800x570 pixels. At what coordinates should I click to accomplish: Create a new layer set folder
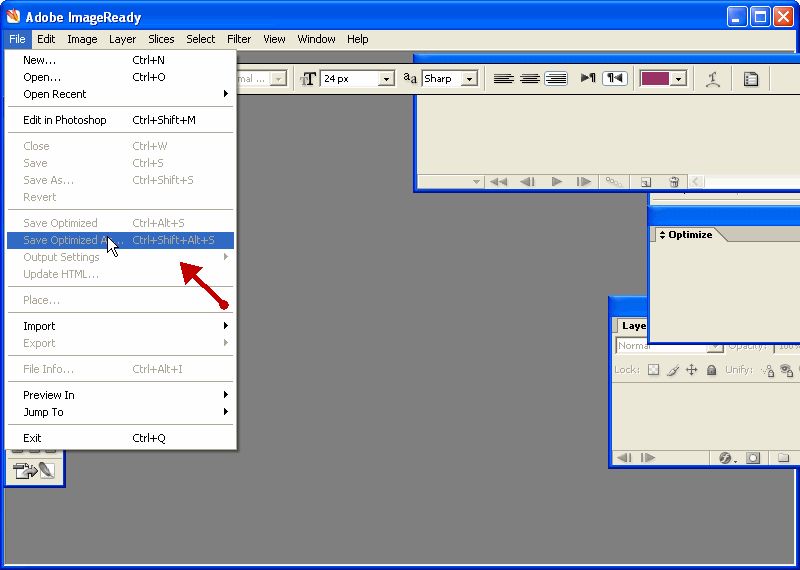783,458
